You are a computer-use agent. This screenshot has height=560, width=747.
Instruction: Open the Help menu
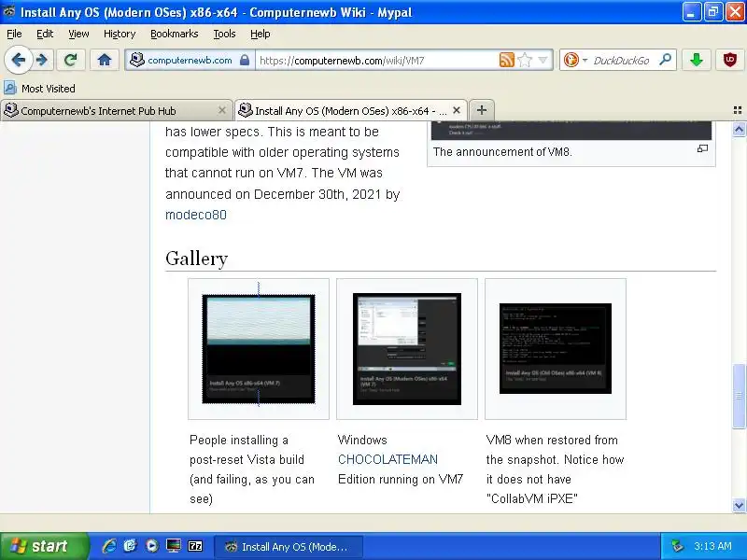261,34
